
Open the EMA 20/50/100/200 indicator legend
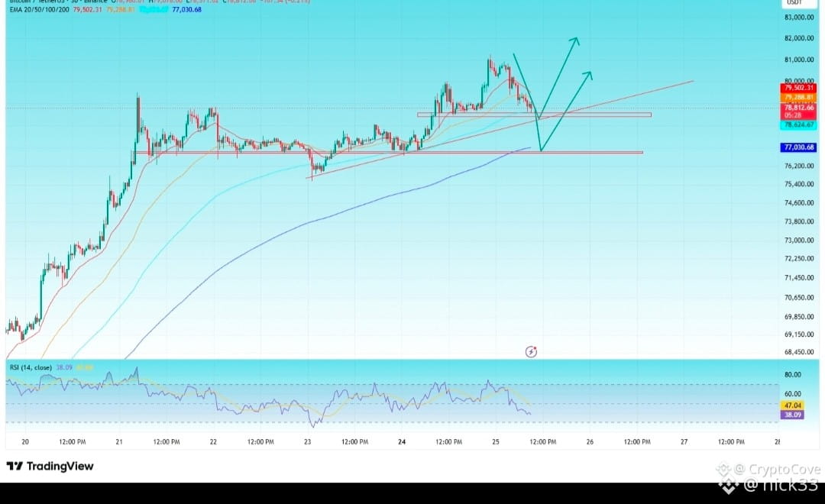point(40,9)
